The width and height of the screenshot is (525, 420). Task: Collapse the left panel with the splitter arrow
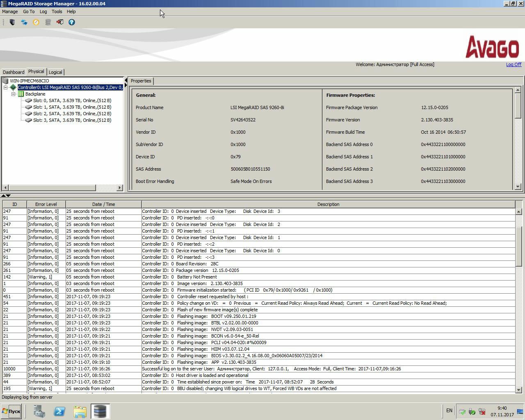click(x=126, y=80)
